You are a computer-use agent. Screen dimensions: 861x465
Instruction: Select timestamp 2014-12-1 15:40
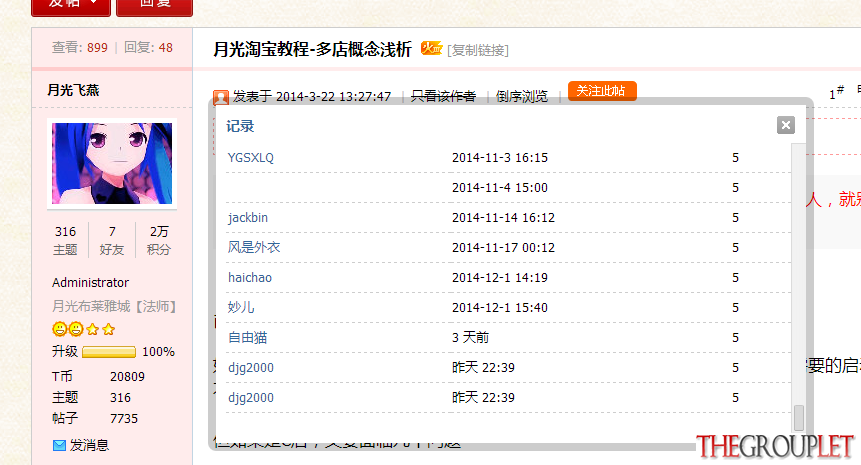coord(500,307)
